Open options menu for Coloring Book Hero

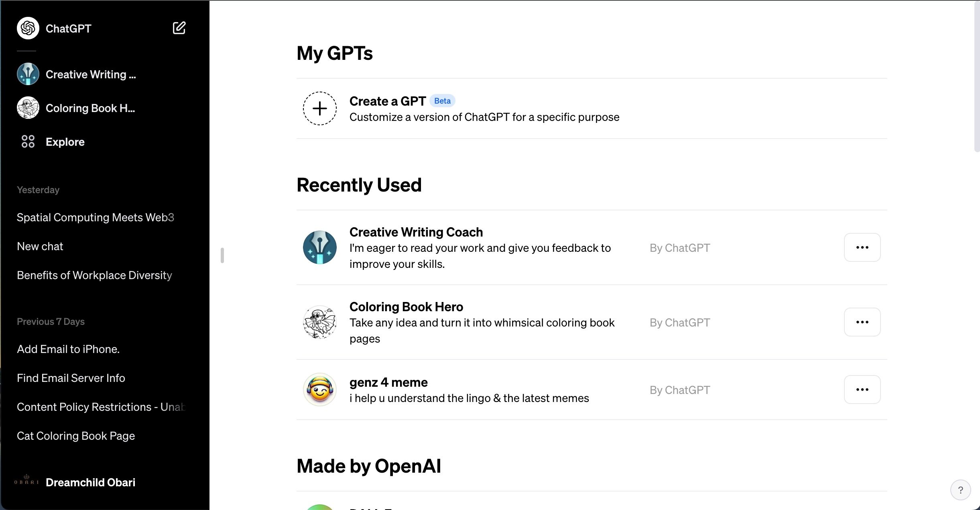(x=862, y=322)
